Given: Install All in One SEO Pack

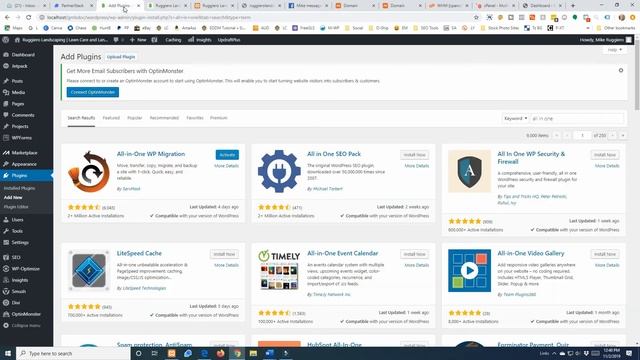Looking at the screenshot, I should [x=414, y=155].
